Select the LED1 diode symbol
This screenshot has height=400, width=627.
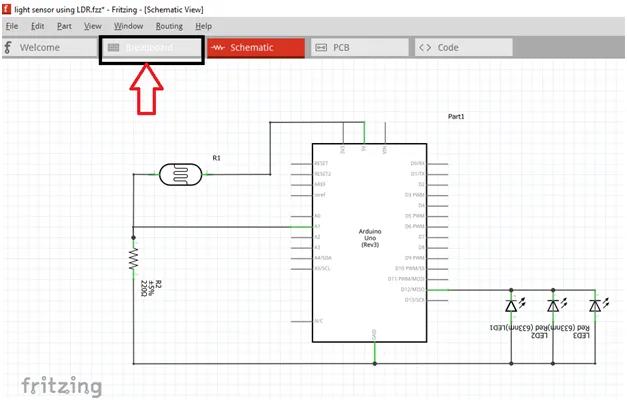[x=511, y=306]
